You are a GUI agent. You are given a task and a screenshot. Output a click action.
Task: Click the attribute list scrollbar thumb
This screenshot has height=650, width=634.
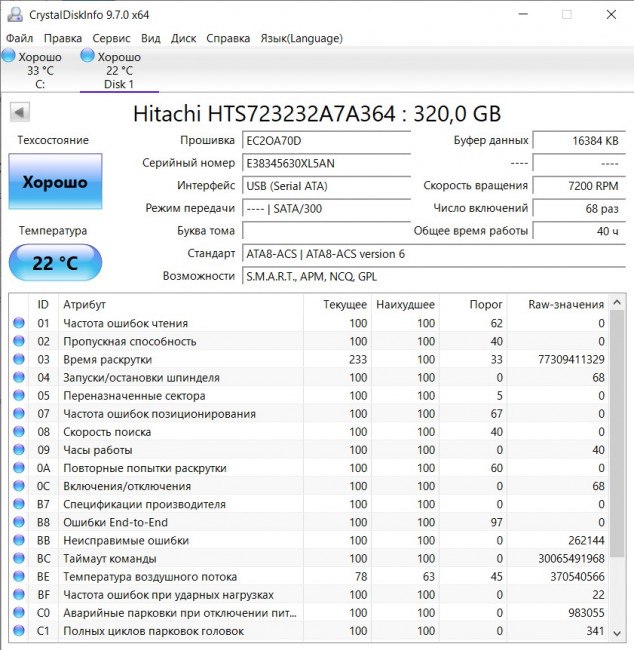click(617, 434)
